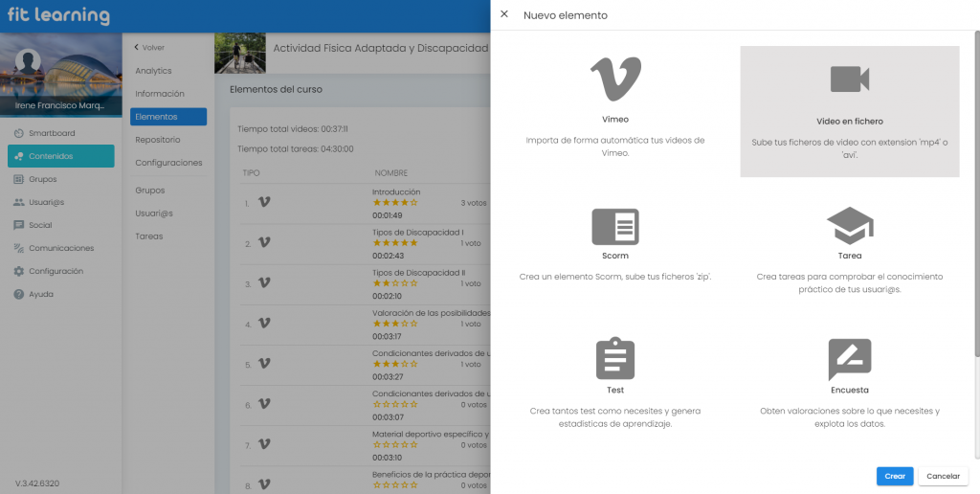Choose the video camera 'Vídeo en fichero' icon
This screenshot has width=980, height=494.
(x=849, y=79)
